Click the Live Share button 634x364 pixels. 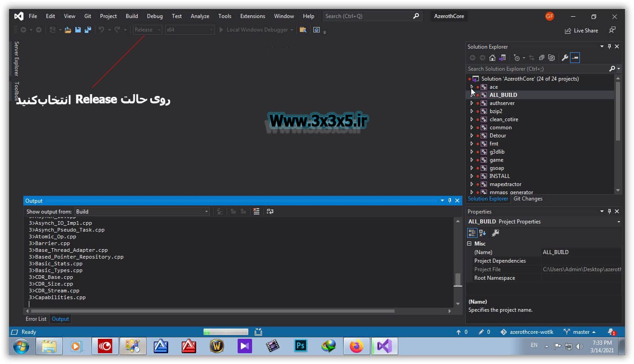click(581, 31)
